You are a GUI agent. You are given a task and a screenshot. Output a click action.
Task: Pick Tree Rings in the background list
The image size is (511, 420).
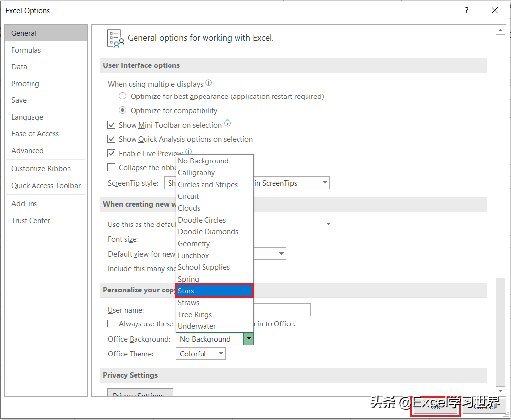(x=215, y=315)
